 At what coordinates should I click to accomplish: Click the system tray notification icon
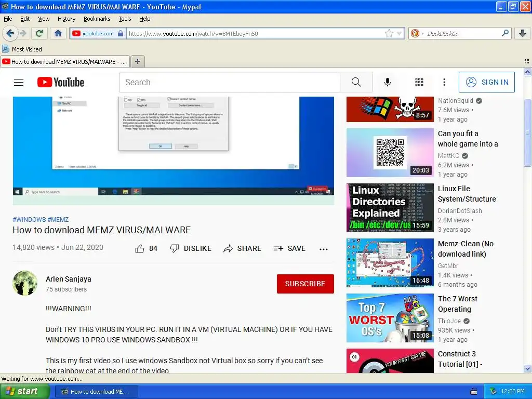[494, 391]
